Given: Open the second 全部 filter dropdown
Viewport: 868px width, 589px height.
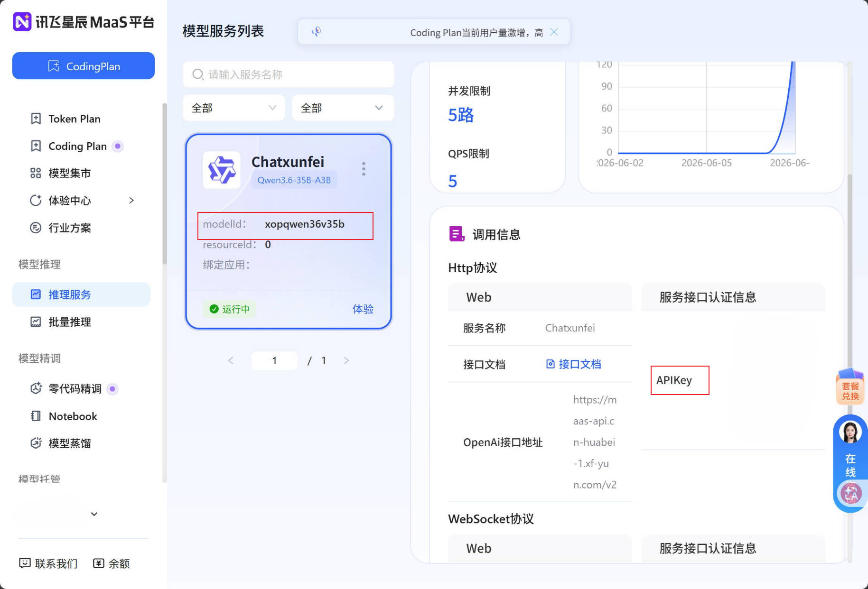Looking at the screenshot, I should point(343,108).
